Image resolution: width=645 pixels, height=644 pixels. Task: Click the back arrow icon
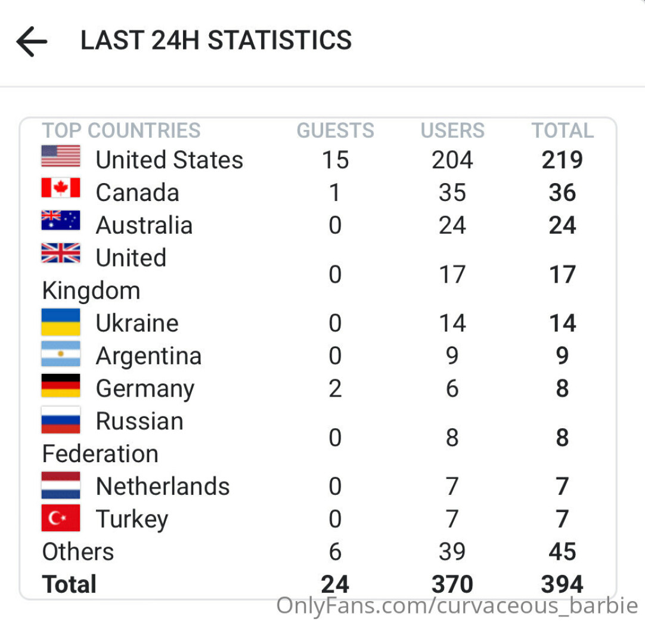tap(32, 41)
